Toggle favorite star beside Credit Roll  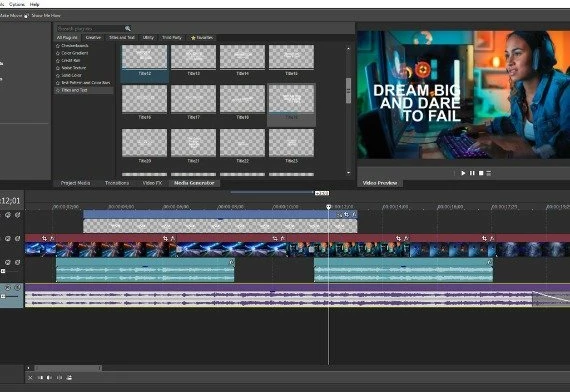(x=58, y=60)
